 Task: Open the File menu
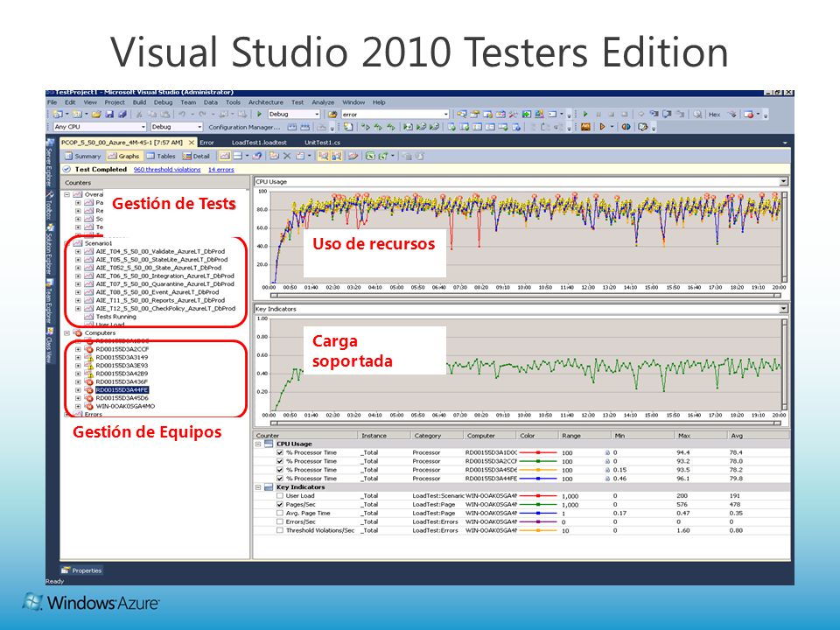coord(52,102)
